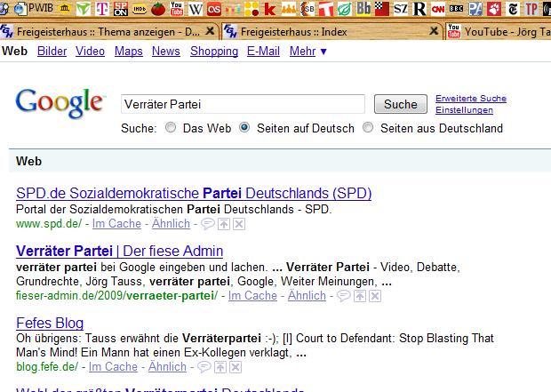Open the green triangle-logo bookmark icon
Viewport: 551px width, 392px height.
[84, 9]
